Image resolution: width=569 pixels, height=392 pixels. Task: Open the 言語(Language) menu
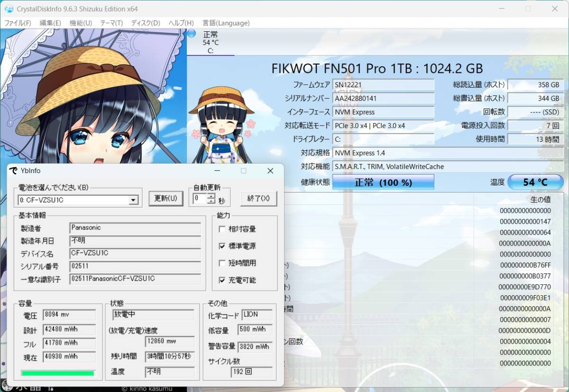click(x=226, y=23)
